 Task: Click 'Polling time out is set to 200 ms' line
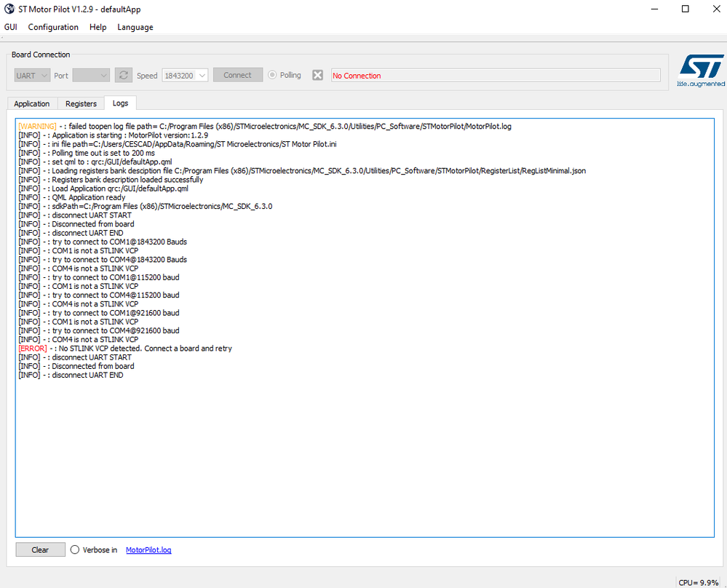pyautogui.click(x=87, y=153)
